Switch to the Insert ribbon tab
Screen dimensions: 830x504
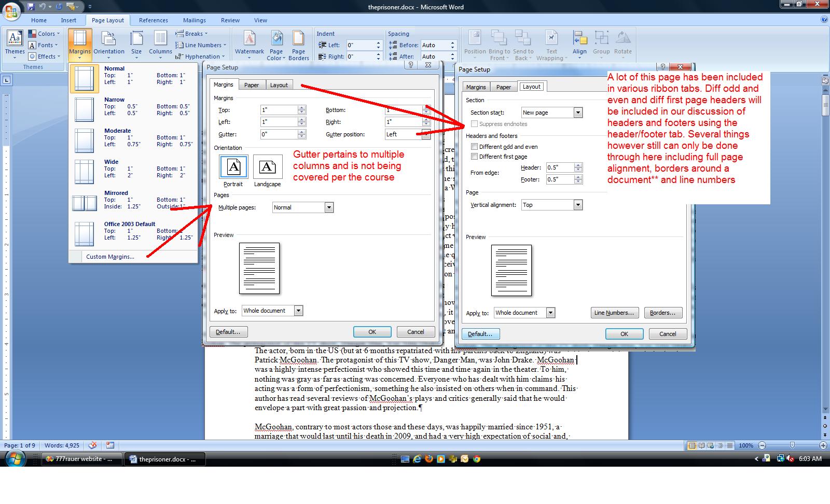click(x=68, y=20)
